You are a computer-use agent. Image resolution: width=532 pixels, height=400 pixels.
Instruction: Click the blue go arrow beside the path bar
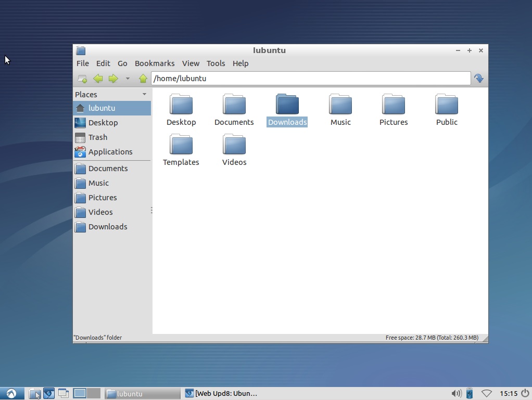click(x=478, y=79)
